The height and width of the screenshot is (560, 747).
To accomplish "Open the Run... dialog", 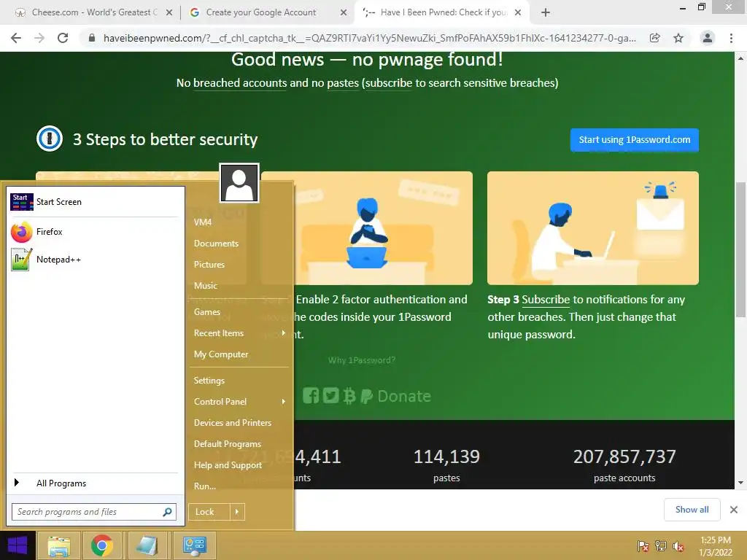I will pos(205,486).
